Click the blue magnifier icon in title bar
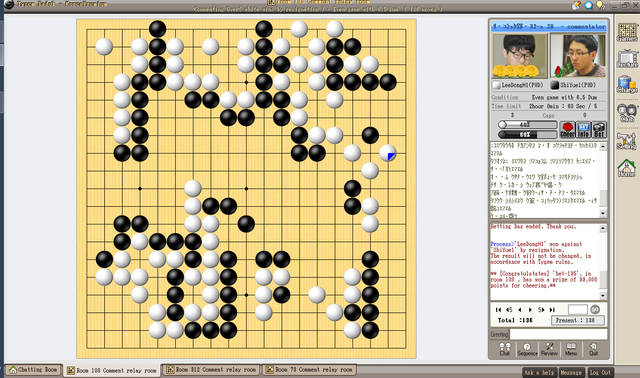Viewport: 640px width, 378px height. pos(588,5)
